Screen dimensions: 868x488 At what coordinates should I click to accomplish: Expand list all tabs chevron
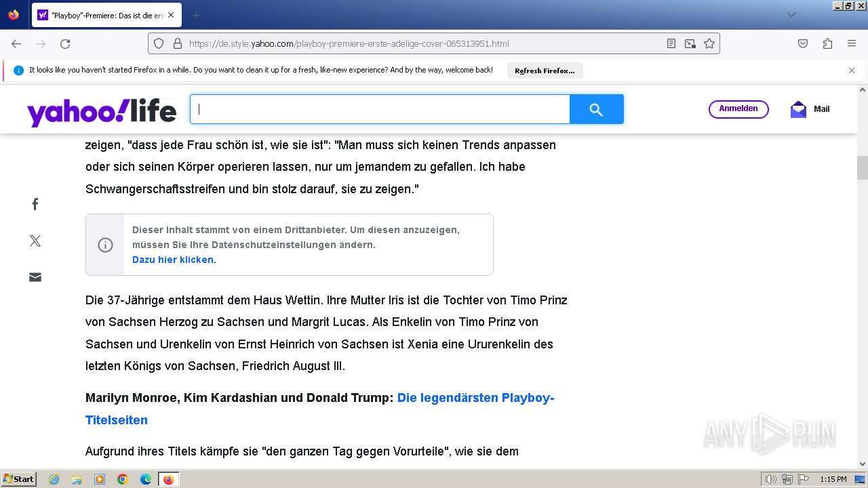[791, 15]
